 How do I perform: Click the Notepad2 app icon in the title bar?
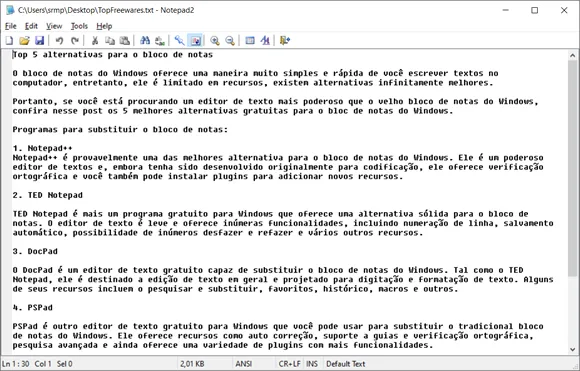point(10,10)
